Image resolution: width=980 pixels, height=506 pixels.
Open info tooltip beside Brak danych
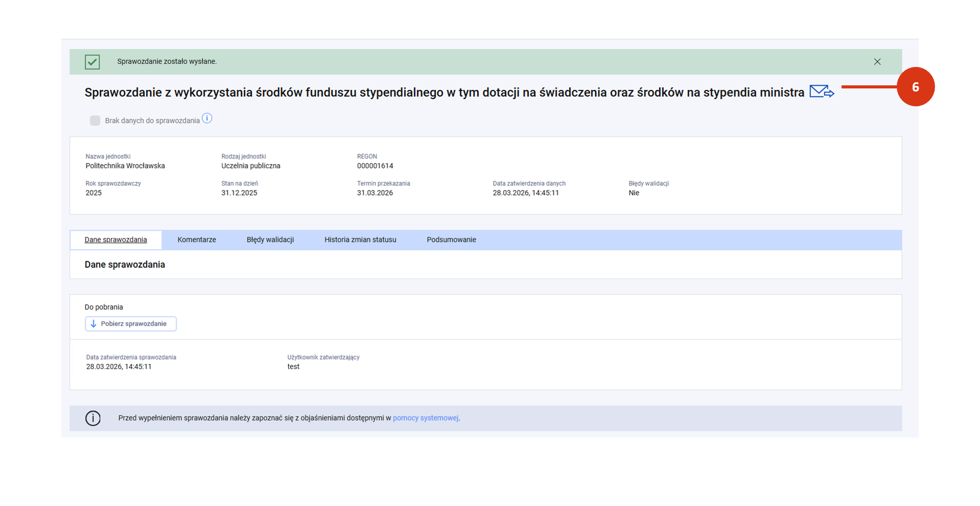[x=207, y=119]
